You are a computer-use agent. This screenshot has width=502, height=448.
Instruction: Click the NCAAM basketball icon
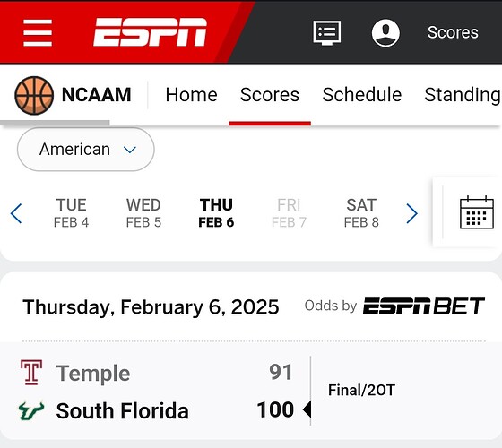point(34,95)
